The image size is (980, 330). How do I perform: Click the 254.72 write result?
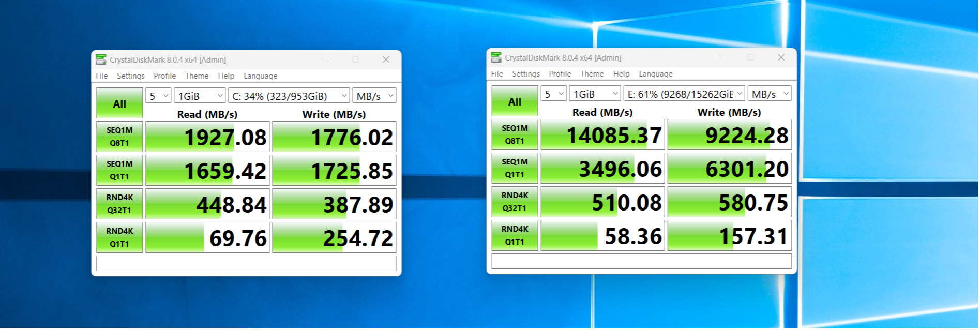334,237
